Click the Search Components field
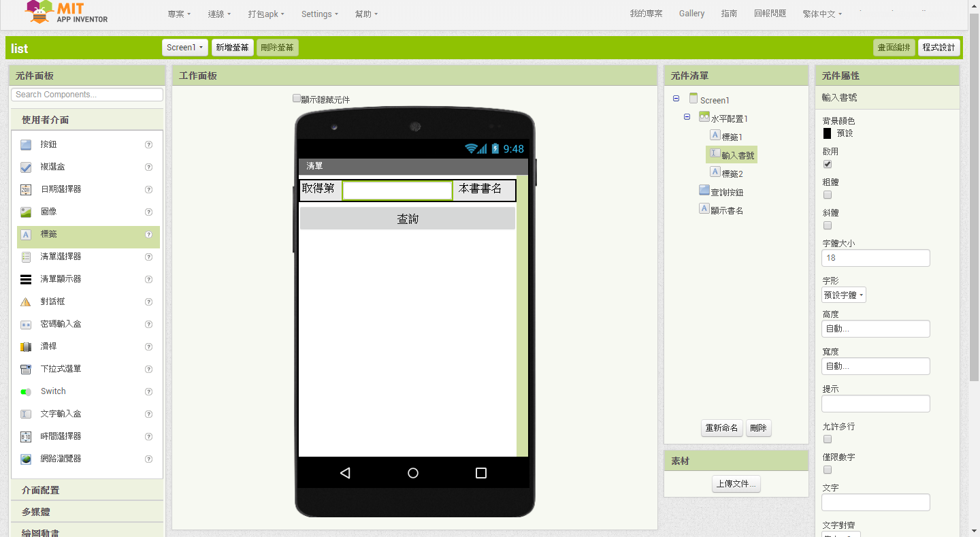The height and width of the screenshot is (537, 980). (x=87, y=95)
